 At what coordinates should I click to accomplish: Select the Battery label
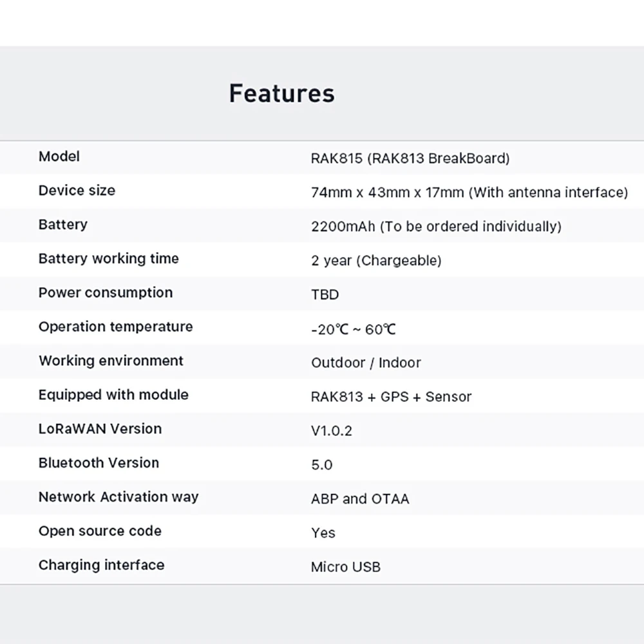[x=63, y=225]
